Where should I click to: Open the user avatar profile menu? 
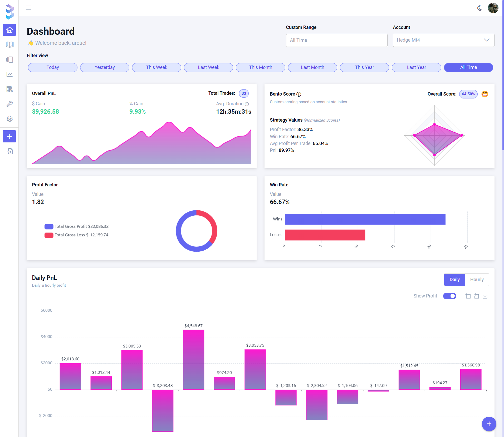[x=493, y=8]
